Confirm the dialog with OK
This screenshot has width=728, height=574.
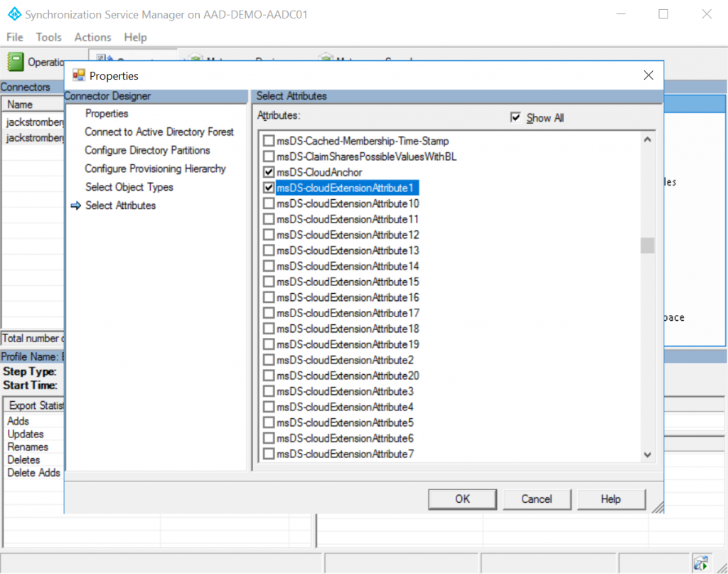(x=462, y=499)
